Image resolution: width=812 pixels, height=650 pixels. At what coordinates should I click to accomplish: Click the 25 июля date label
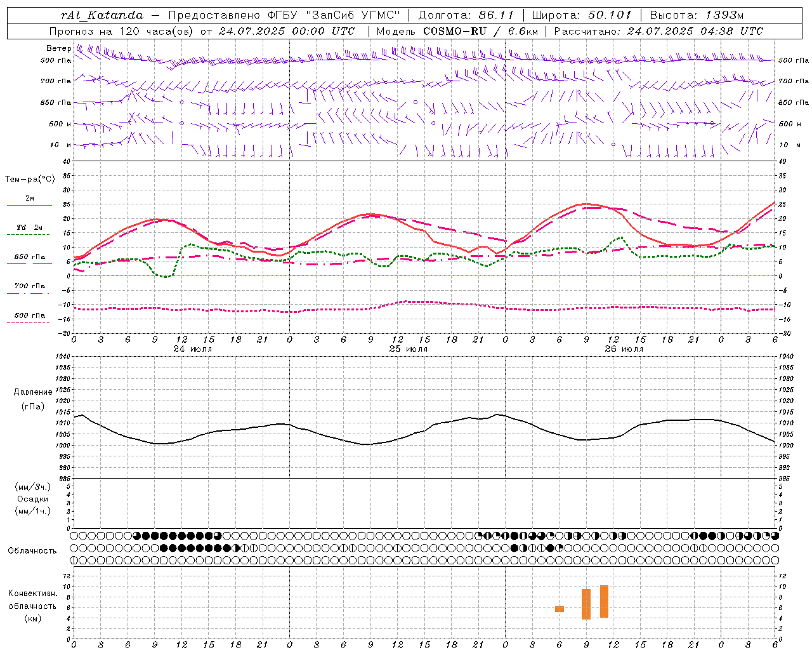(x=409, y=349)
